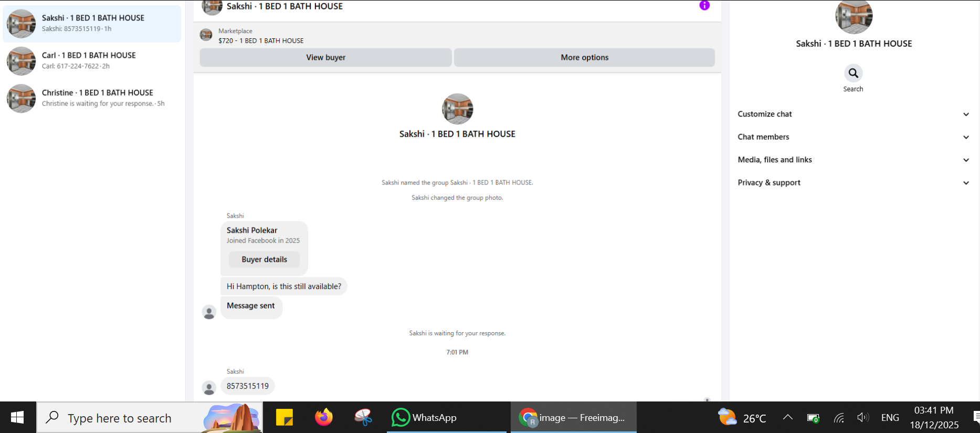This screenshot has width=980, height=433.
Task: Click the group photo in right info panel
Action: (x=854, y=16)
